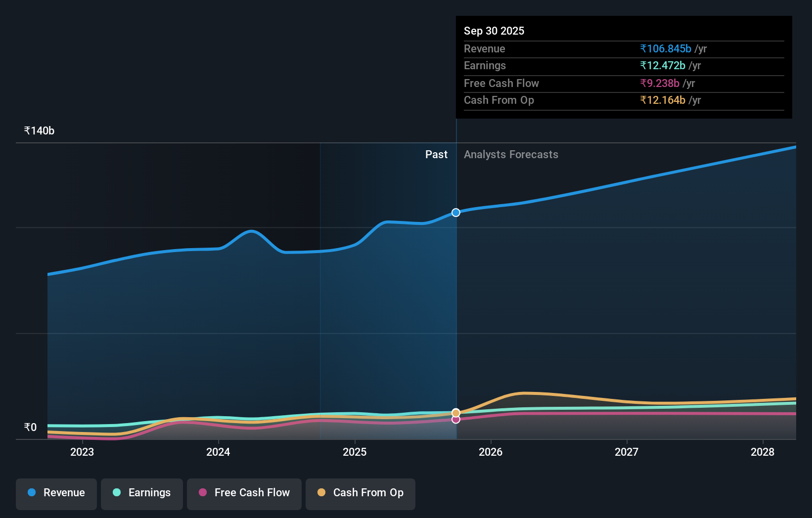
Task: Toggle the Earnings series visibility
Action: (x=142, y=493)
